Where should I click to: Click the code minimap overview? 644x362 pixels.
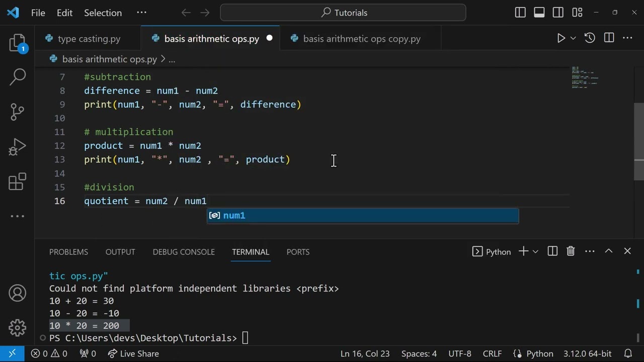coord(585,77)
